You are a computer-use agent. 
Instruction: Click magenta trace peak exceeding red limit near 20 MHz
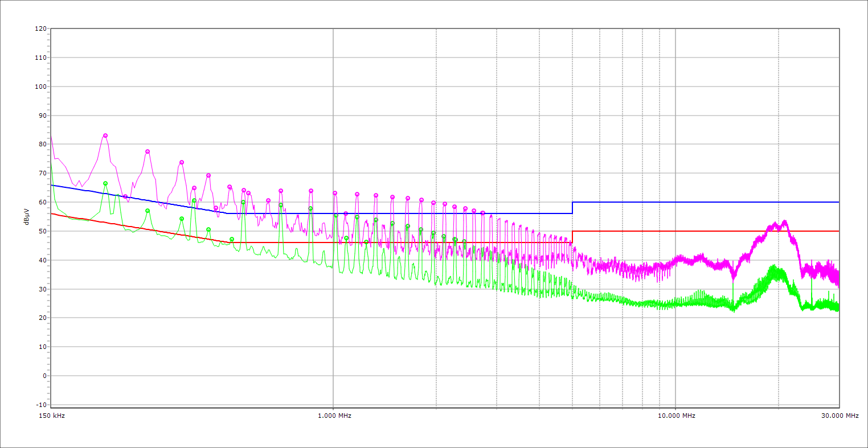tap(784, 222)
